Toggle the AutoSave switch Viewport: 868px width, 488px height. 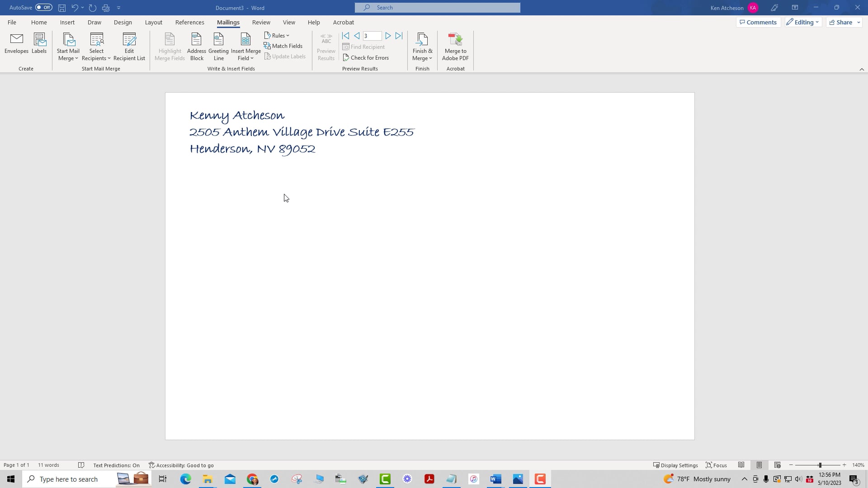click(x=44, y=8)
